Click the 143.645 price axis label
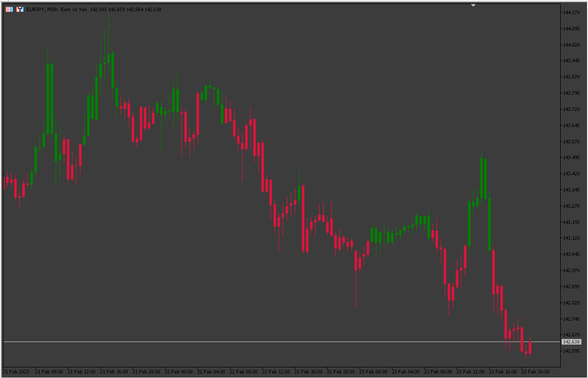Viewport: 588px width, 378px height. [571, 126]
